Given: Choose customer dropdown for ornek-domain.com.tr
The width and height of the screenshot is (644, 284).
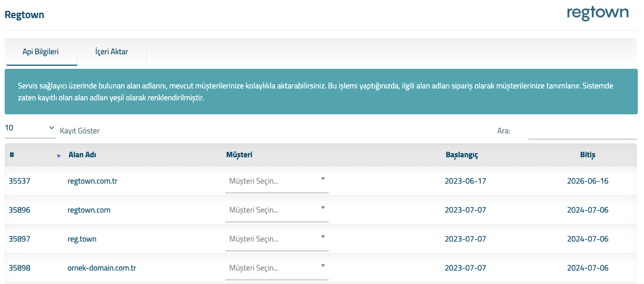Looking at the screenshot, I should click(x=277, y=268).
